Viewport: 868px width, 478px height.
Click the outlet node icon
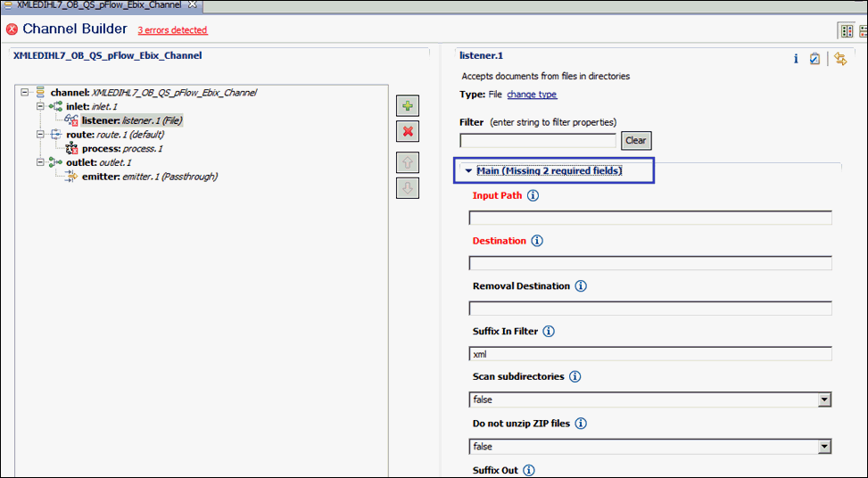click(x=55, y=162)
